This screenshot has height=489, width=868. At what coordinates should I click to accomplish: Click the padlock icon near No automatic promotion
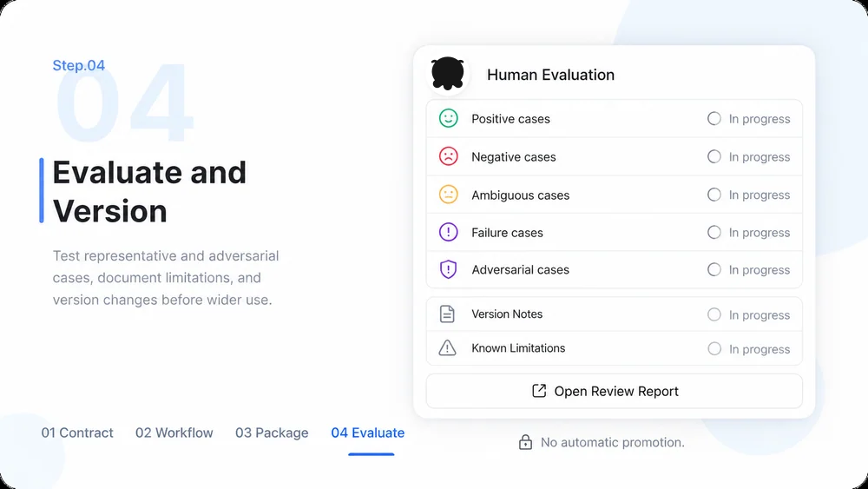525,442
